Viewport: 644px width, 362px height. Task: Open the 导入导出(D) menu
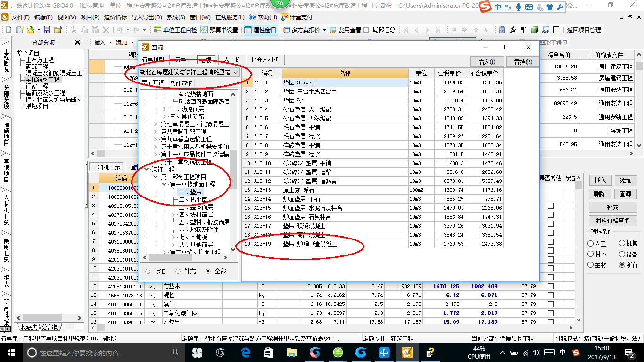click(147, 17)
